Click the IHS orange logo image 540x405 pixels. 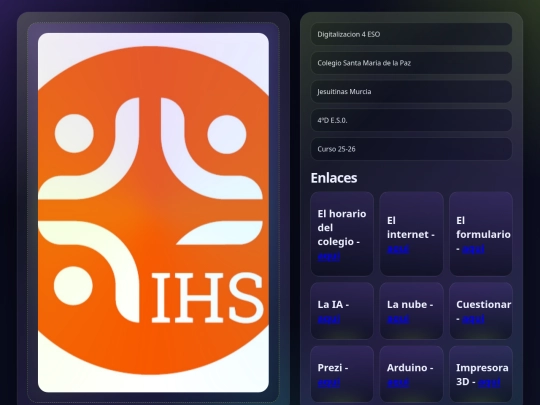pos(153,212)
